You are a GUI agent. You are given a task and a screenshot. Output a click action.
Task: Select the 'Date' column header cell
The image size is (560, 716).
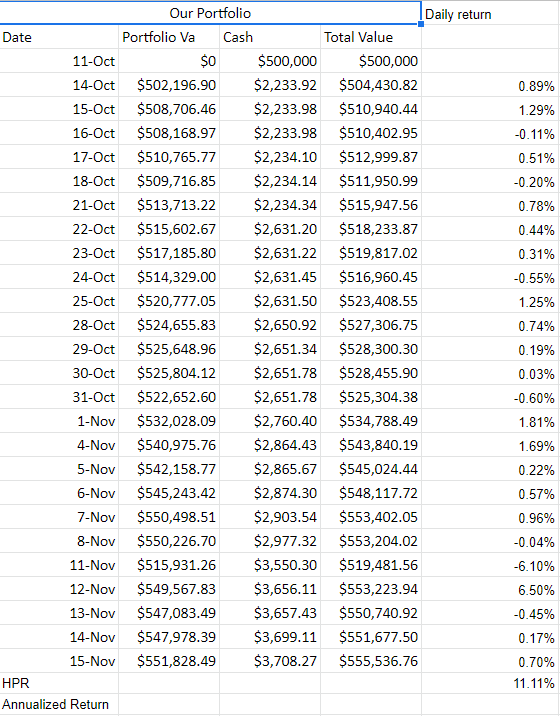point(59,37)
